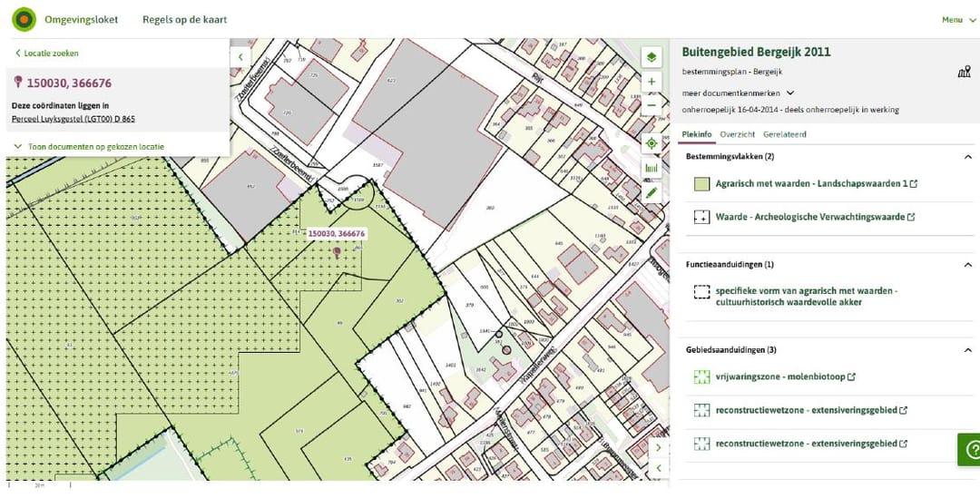Screen dimensions: 980x498
Task: Open the map layers panel
Action: pyautogui.click(x=651, y=57)
